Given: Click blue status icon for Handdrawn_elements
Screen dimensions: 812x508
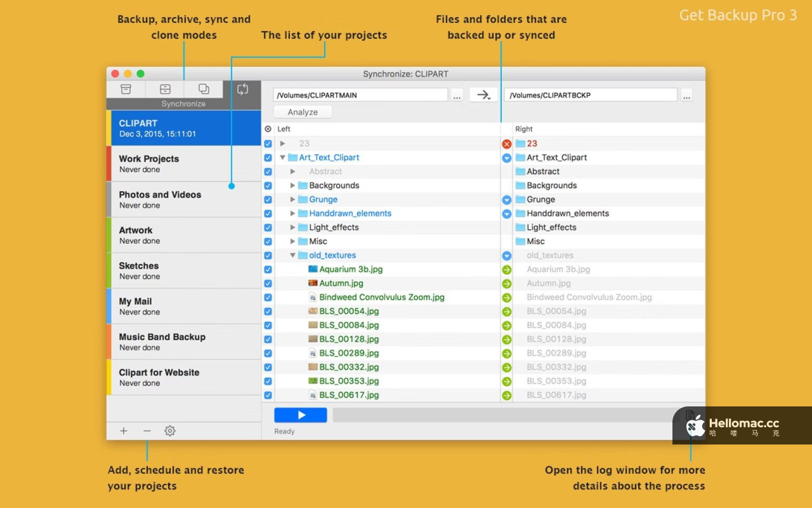Looking at the screenshot, I should [x=507, y=214].
